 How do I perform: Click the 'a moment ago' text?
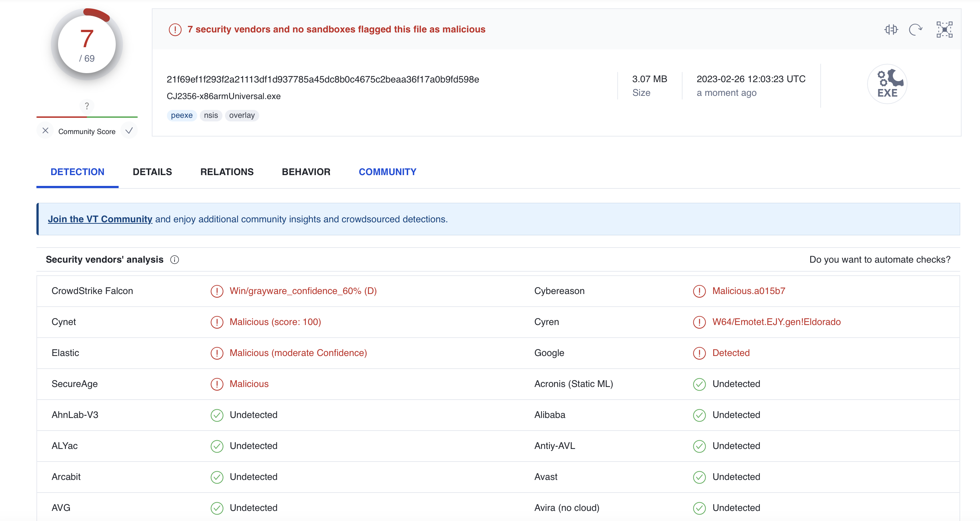pyautogui.click(x=726, y=93)
